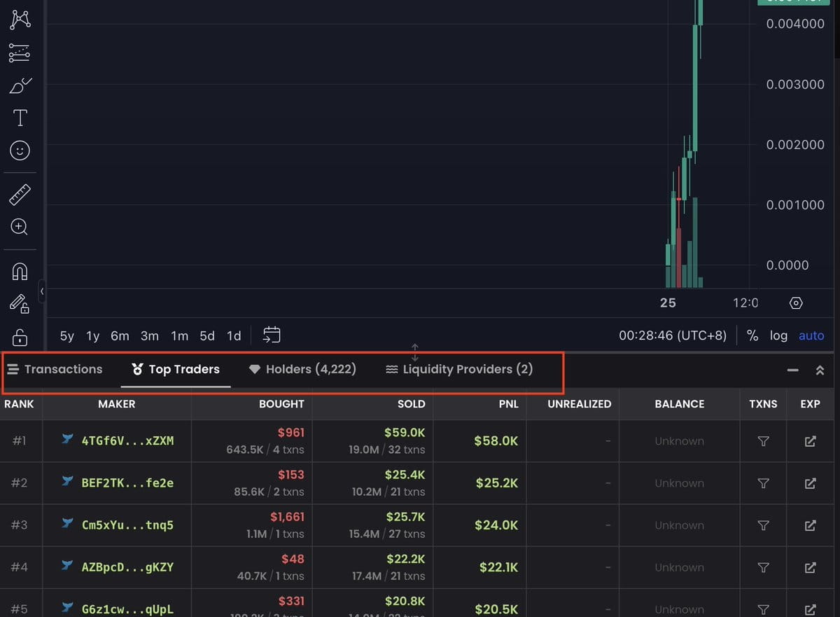The height and width of the screenshot is (617, 840).
Task: Toggle the magnet snap mode
Action: click(x=20, y=272)
